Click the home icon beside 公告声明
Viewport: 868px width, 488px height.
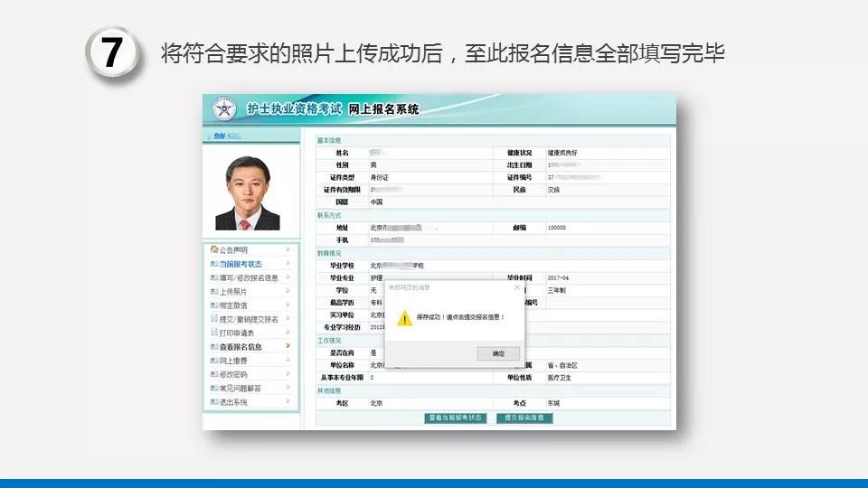coord(213,250)
